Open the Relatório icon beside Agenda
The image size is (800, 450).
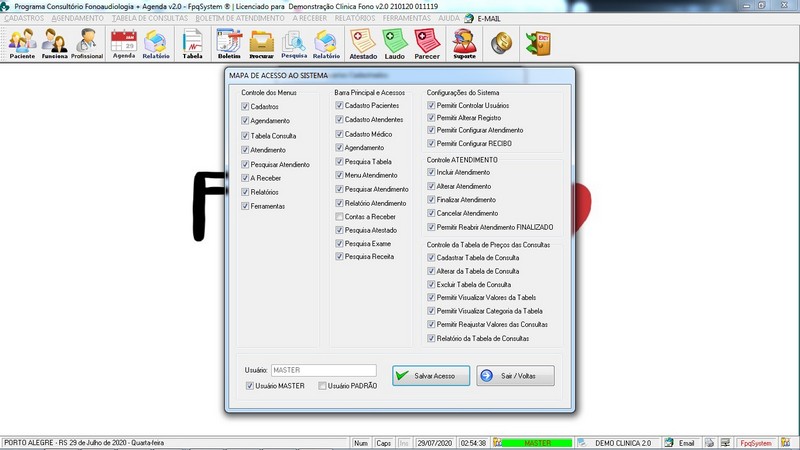point(156,44)
